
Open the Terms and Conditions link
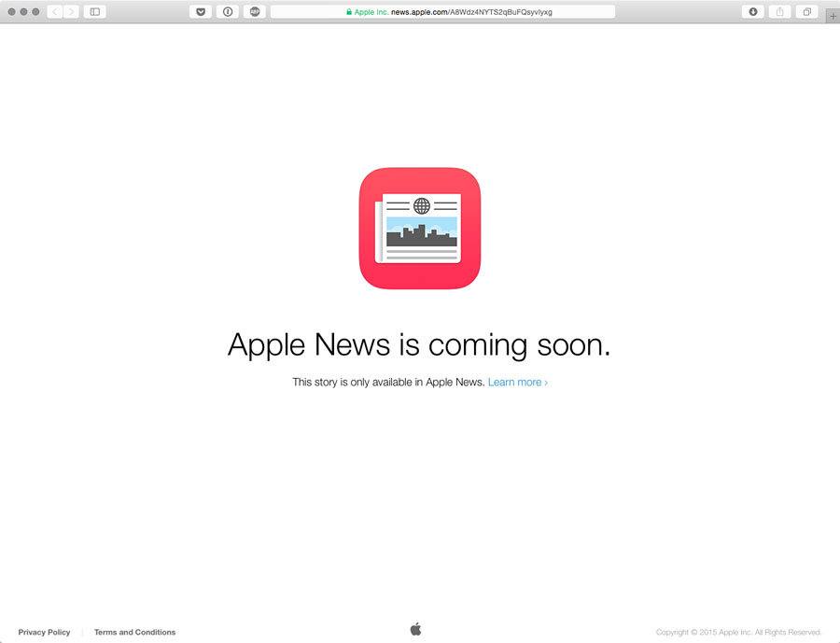point(135,633)
